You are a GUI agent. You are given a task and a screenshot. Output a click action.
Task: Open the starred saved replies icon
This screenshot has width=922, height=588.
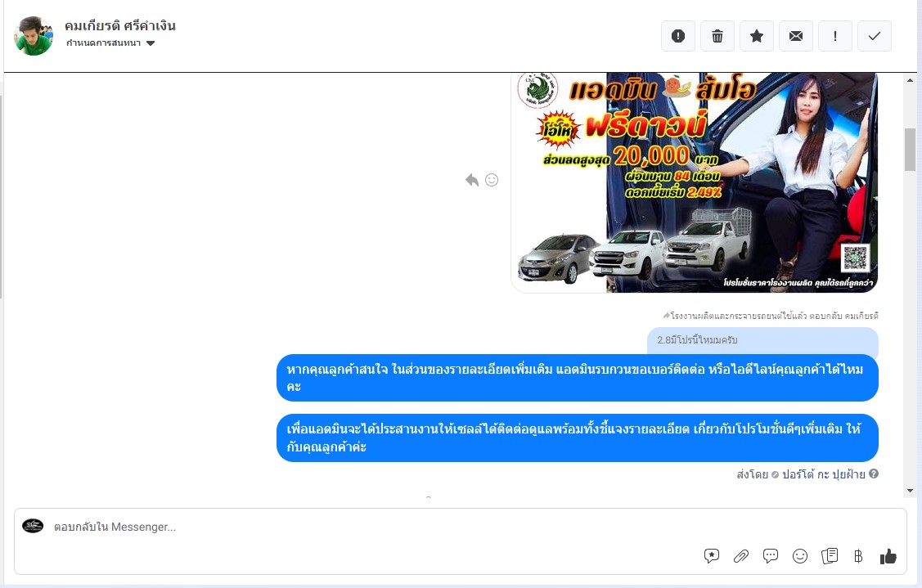[712, 556]
